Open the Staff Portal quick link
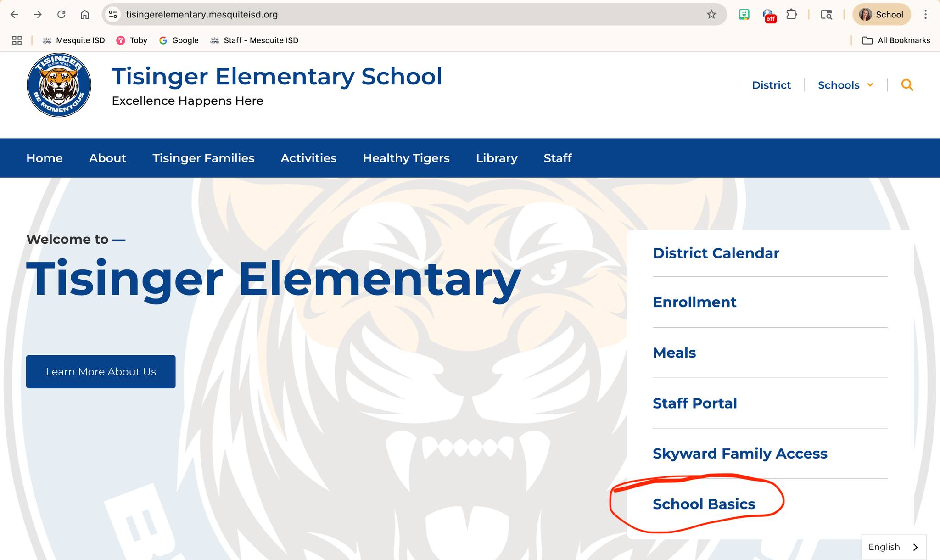 coord(695,403)
